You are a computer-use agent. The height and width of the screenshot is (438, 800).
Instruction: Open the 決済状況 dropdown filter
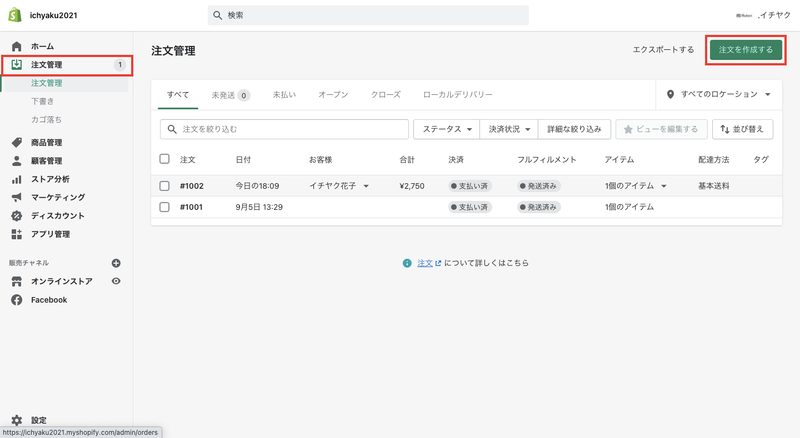pos(509,129)
